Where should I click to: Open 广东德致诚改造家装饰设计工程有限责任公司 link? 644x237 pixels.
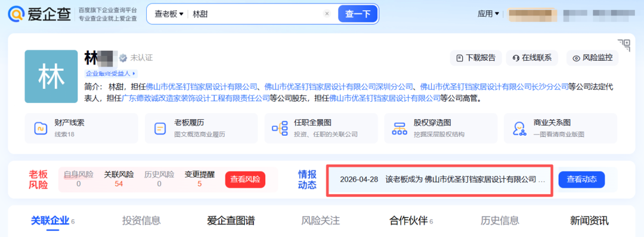coord(196,98)
